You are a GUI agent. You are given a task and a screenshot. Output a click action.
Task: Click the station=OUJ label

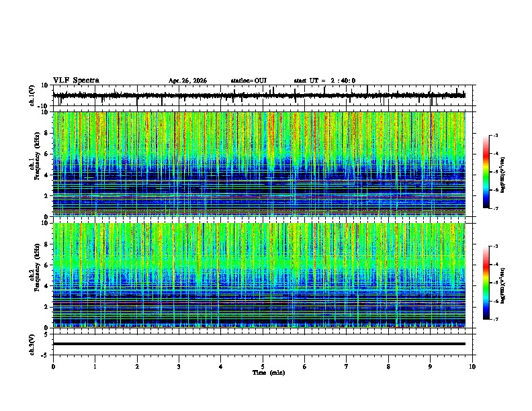pos(249,81)
